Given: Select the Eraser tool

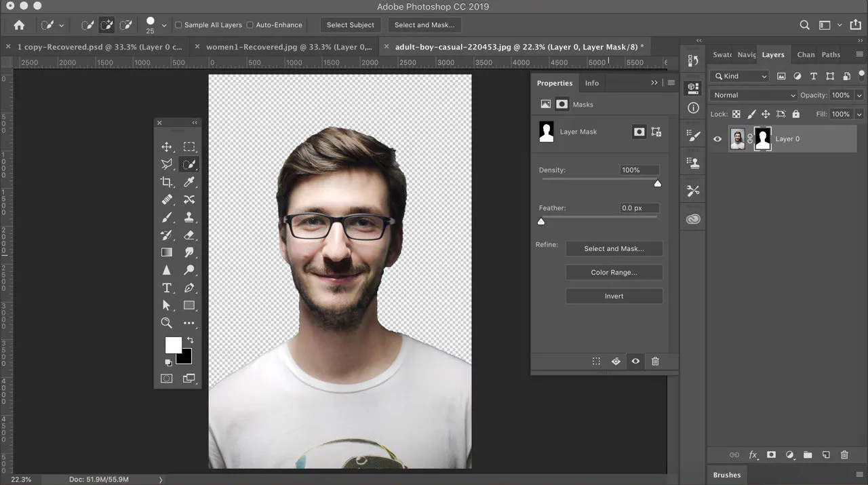Looking at the screenshot, I should [x=189, y=235].
